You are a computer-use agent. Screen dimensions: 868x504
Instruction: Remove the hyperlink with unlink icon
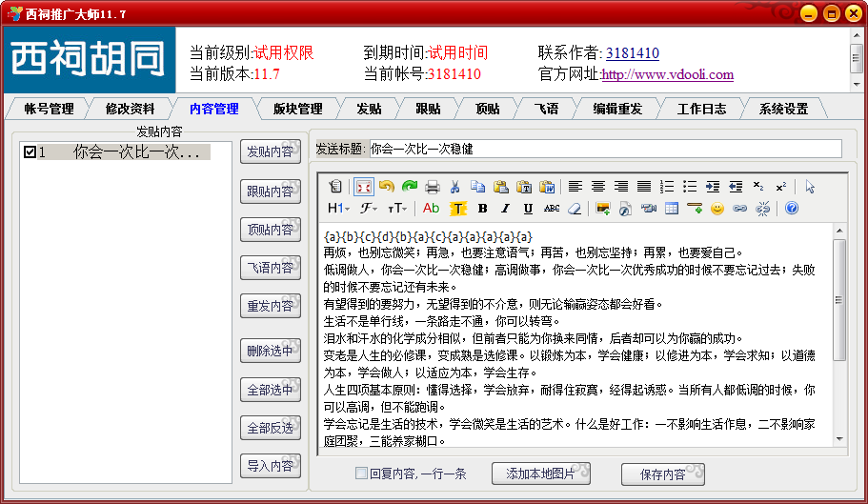pos(763,209)
